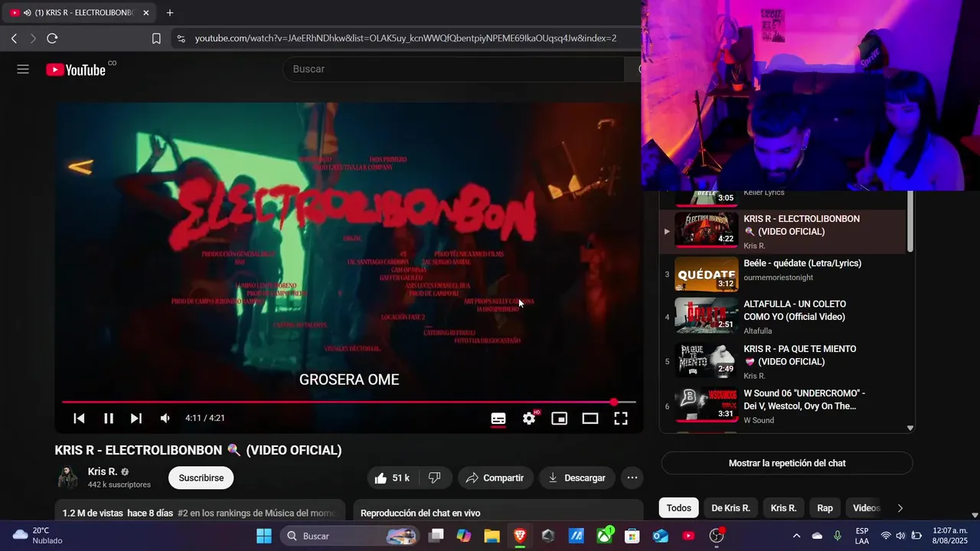Pause the ELECTROLIBONBON video
The height and width of the screenshot is (551, 980).
point(109,418)
